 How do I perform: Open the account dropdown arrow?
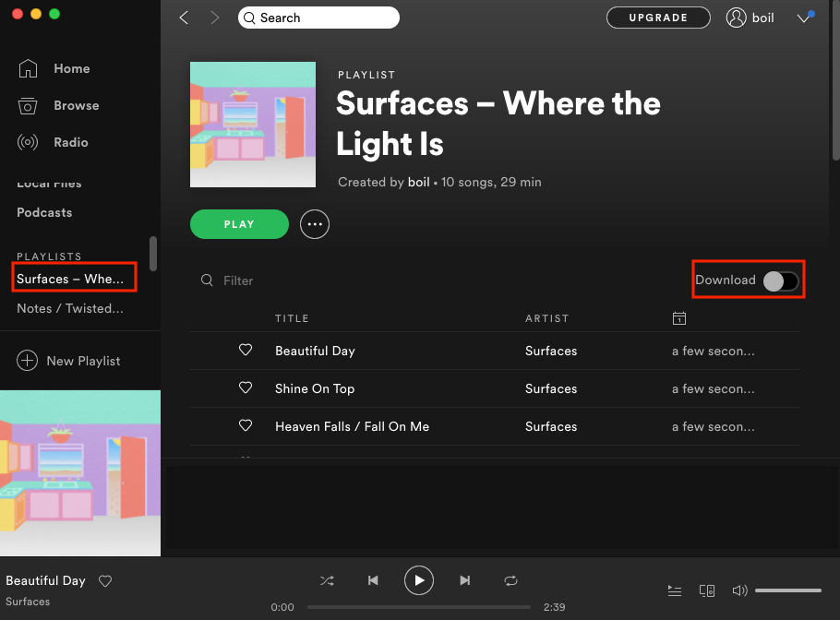click(803, 18)
